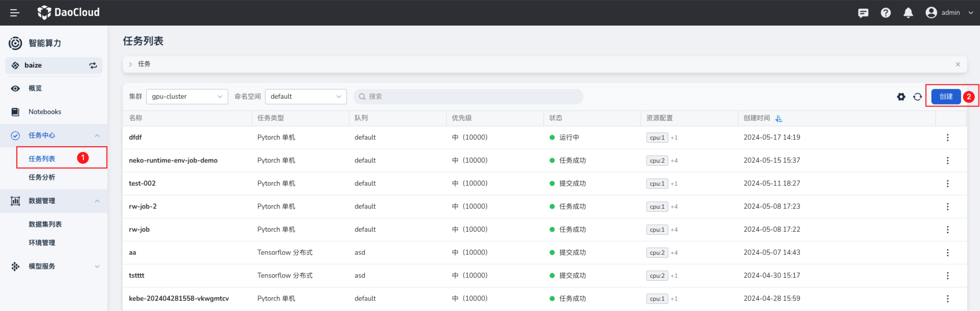Open the default namespace dropdown
This screenshot has height=311, width=980.
(306, 97)
